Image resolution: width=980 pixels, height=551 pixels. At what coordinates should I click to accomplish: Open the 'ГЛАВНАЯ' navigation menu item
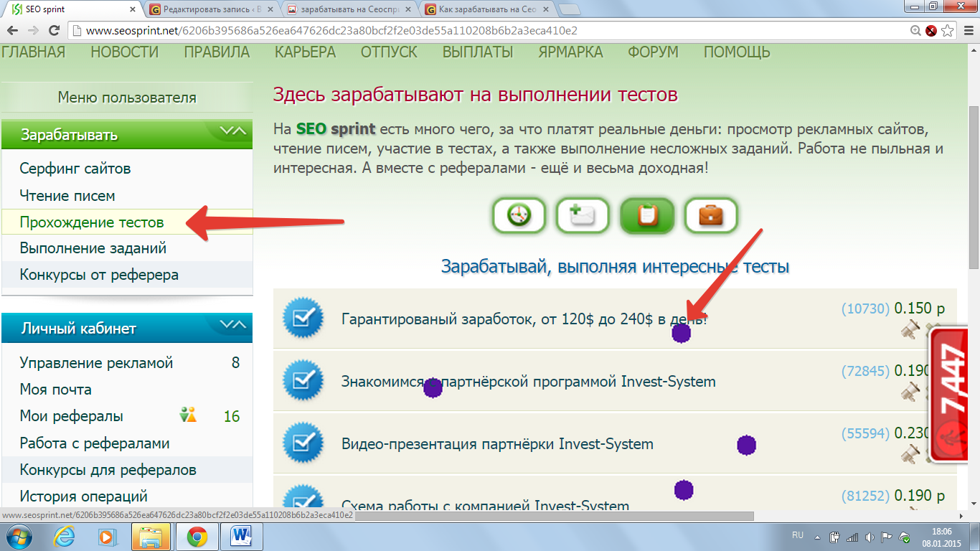33,52
